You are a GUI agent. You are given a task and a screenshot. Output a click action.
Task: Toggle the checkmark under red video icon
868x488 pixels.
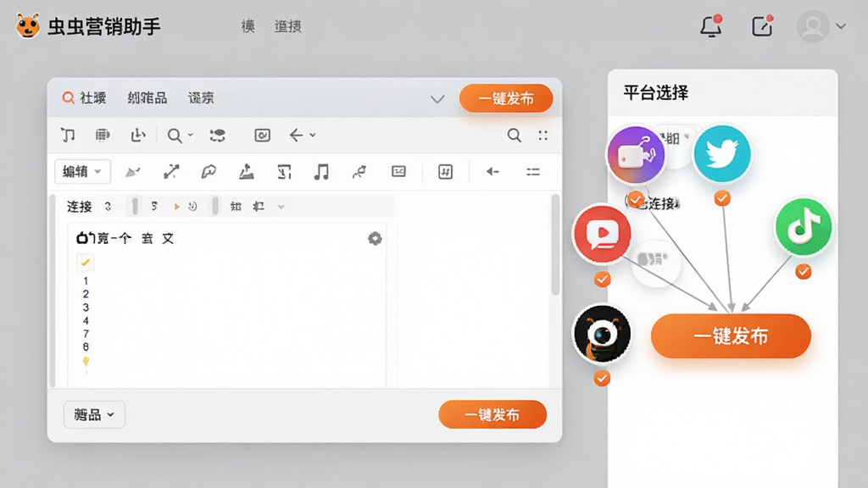tap(603, 280)
